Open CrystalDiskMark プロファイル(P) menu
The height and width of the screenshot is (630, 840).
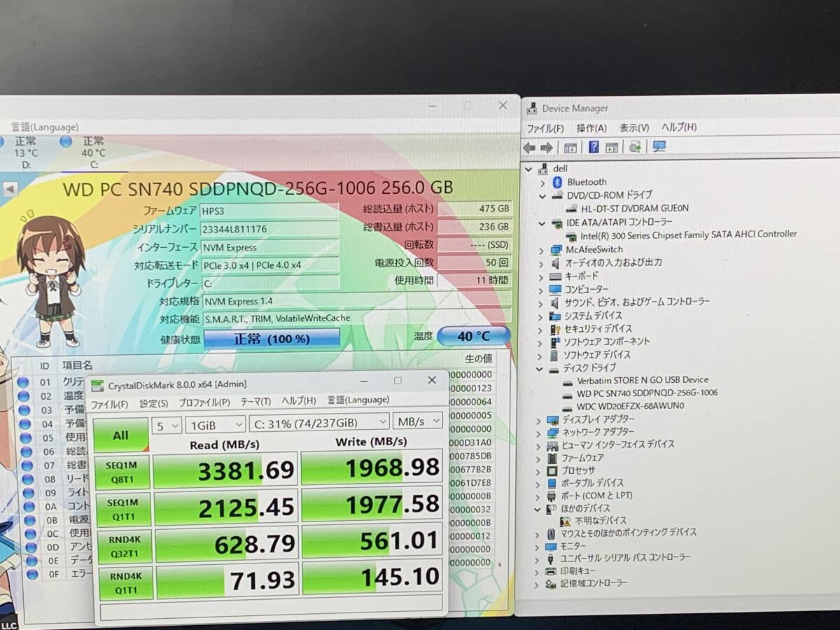204,402
